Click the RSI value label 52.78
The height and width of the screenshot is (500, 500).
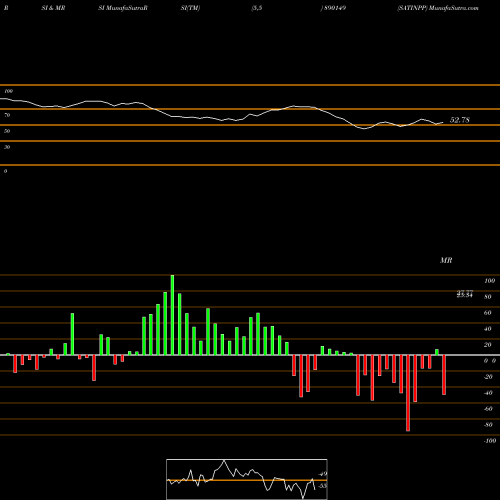[x=460, y=120]
